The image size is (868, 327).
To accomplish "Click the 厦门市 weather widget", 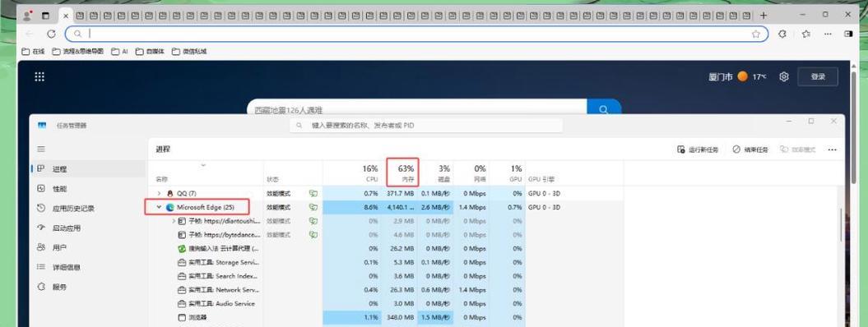I will (x=737, y=76).
